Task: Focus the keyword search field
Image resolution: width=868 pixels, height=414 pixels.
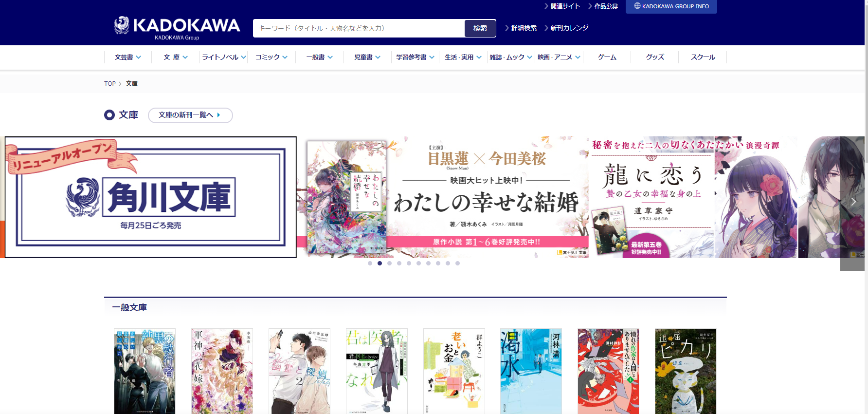Action: pos(359,28)
